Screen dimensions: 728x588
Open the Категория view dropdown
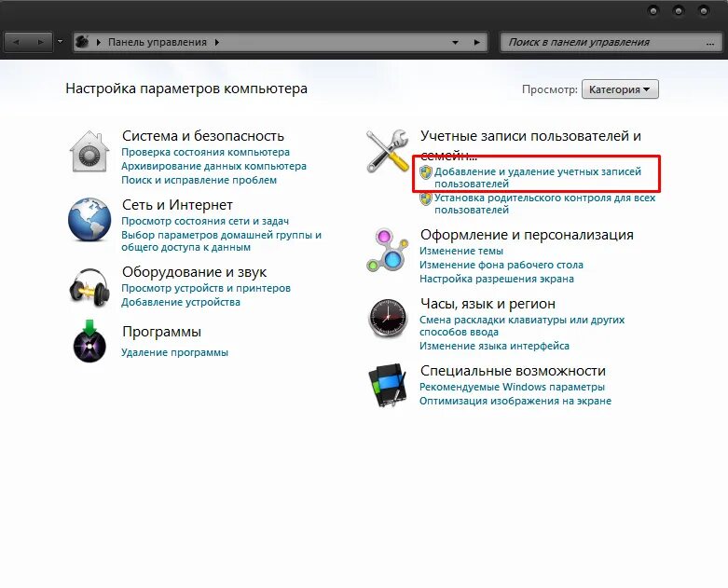click(x=620, y=89)
